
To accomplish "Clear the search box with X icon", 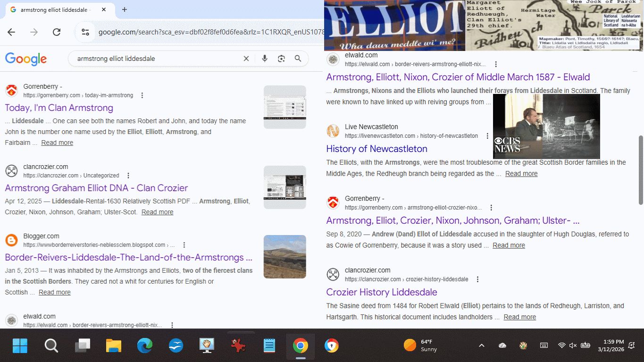I will [x=246, y=59].
